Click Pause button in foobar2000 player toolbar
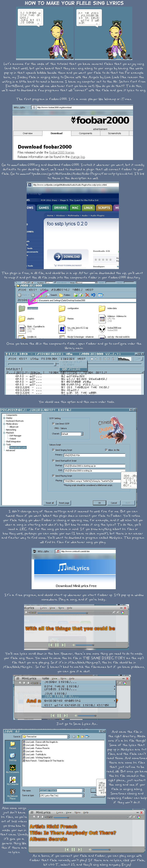This screenshot has width=147, height=868. [x=100, y=359]
